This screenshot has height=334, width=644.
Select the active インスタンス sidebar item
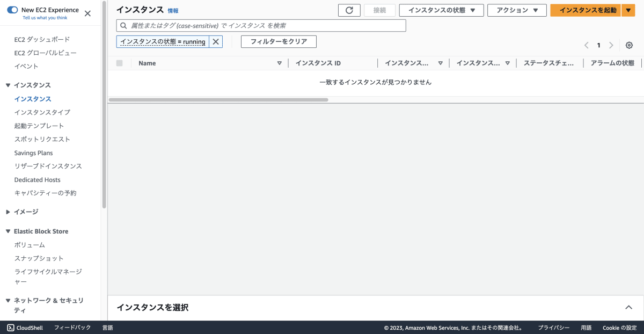click(33, 99)
